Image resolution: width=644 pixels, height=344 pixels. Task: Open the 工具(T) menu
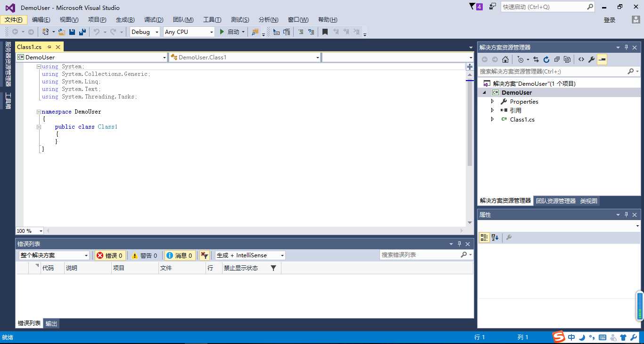pyautogui.click(x=212, y=20)
